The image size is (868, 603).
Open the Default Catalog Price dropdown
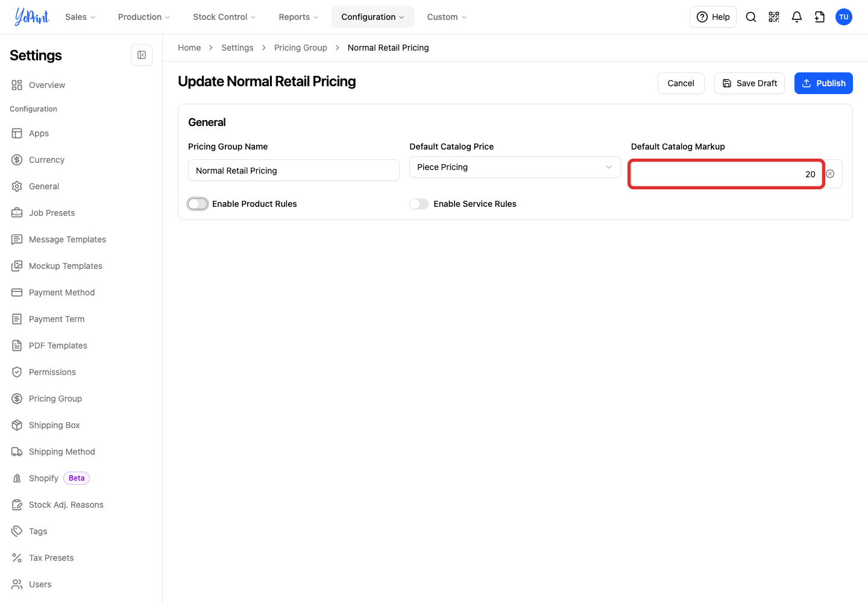(x=515, y=167)
